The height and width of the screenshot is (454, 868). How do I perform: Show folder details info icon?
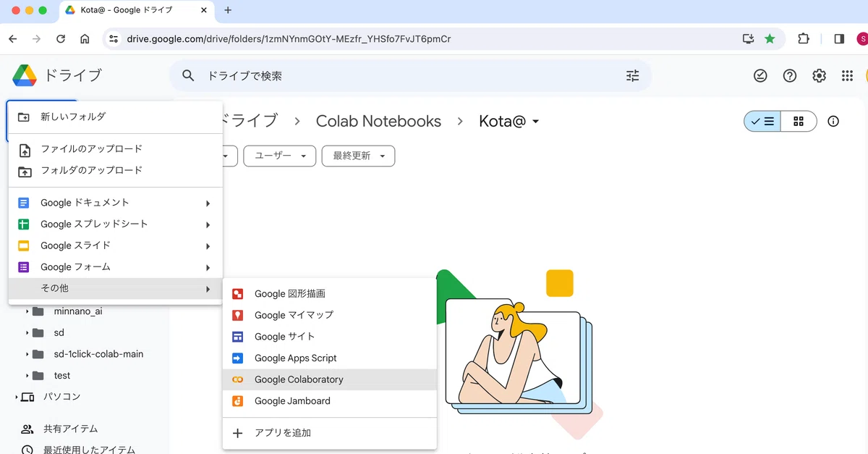833,122
